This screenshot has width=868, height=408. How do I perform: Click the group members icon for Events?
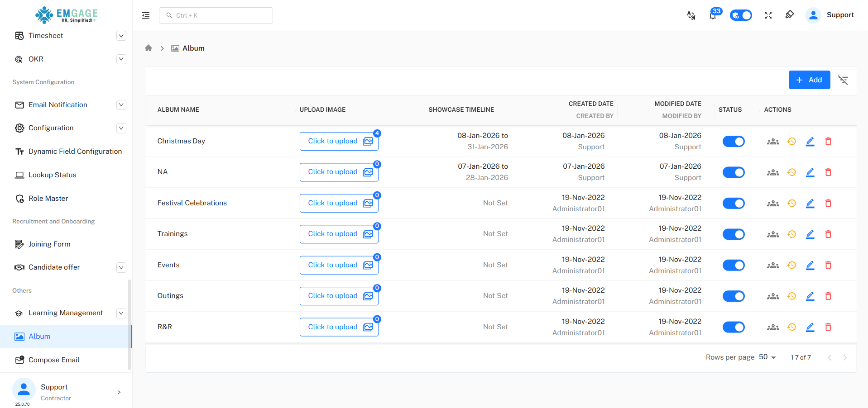pos(773,266)
